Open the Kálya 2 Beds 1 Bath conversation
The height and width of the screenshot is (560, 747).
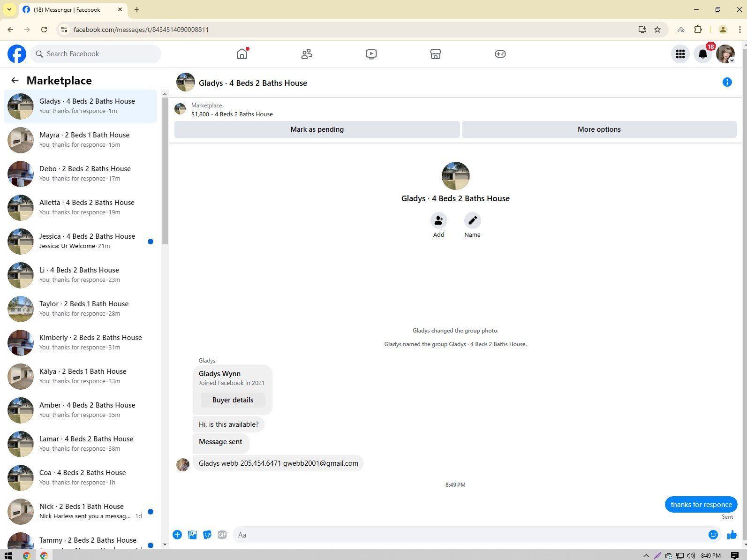81,377
